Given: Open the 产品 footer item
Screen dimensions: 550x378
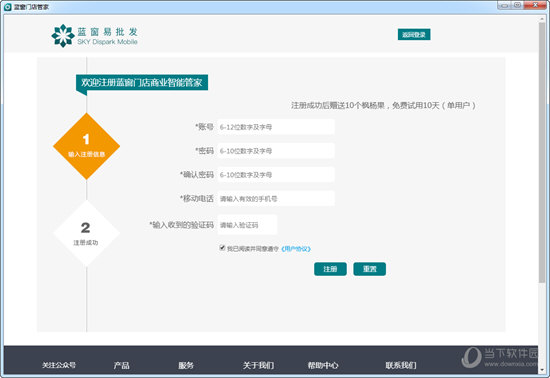Looking at the screenshot, I should coord(121,365).
